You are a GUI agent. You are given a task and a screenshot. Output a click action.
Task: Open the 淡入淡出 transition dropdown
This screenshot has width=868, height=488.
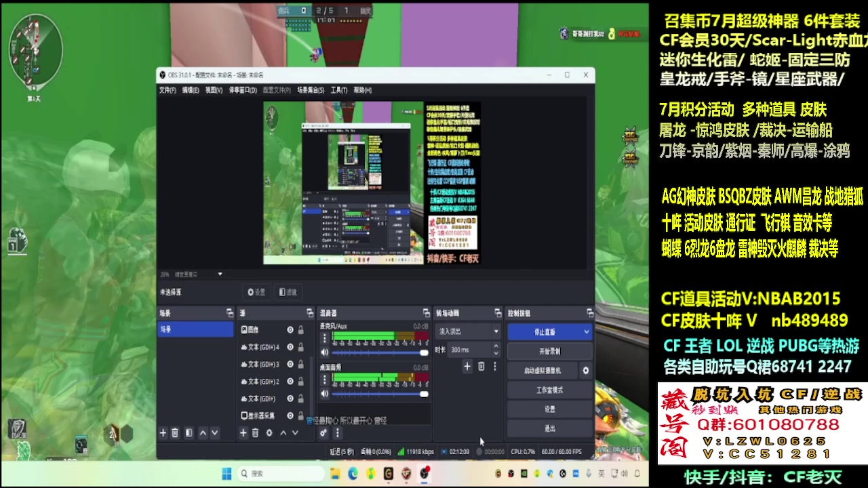(469, 331)
